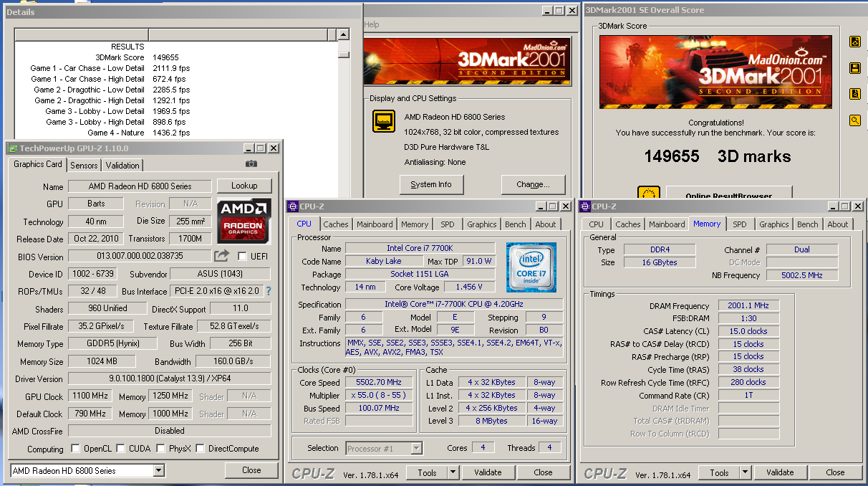The image size is (868, 486).
Task: Switch to the Sensors tab in GPU-Z
Action: click(84, 165)
